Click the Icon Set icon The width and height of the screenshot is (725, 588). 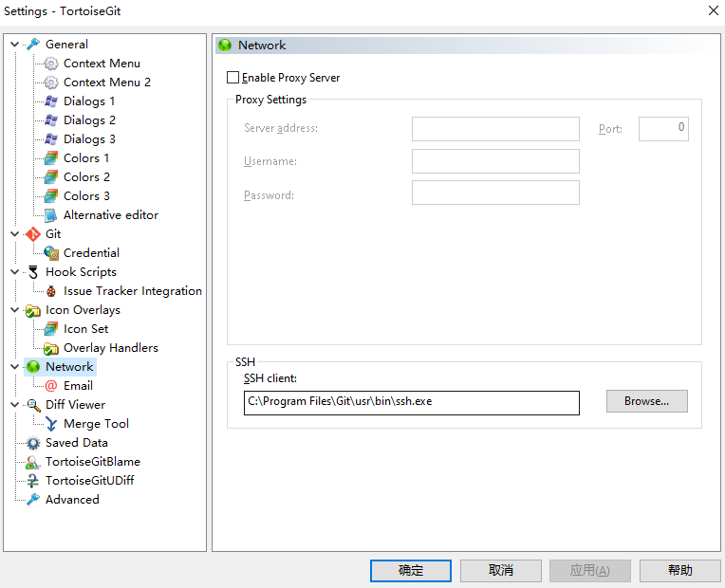[51, 329]
